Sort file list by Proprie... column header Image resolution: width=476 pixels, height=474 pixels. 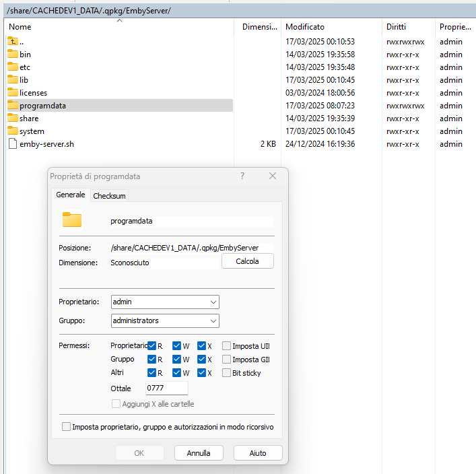[x=455, y=27]
